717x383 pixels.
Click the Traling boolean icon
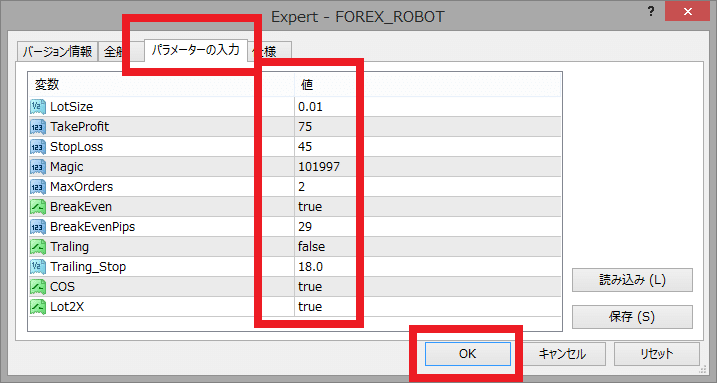pos(38,247)
